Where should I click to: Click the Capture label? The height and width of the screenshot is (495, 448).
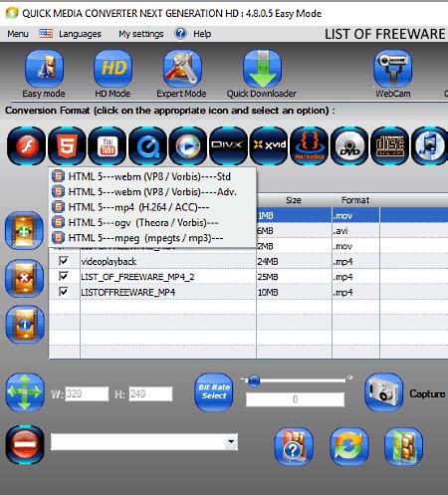tap(427, 393)
